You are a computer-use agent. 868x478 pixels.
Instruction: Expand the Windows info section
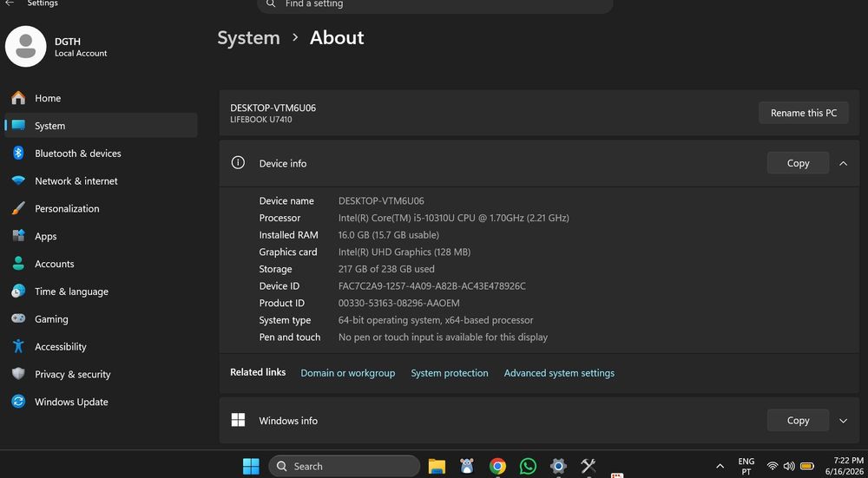tap(843, 421)
